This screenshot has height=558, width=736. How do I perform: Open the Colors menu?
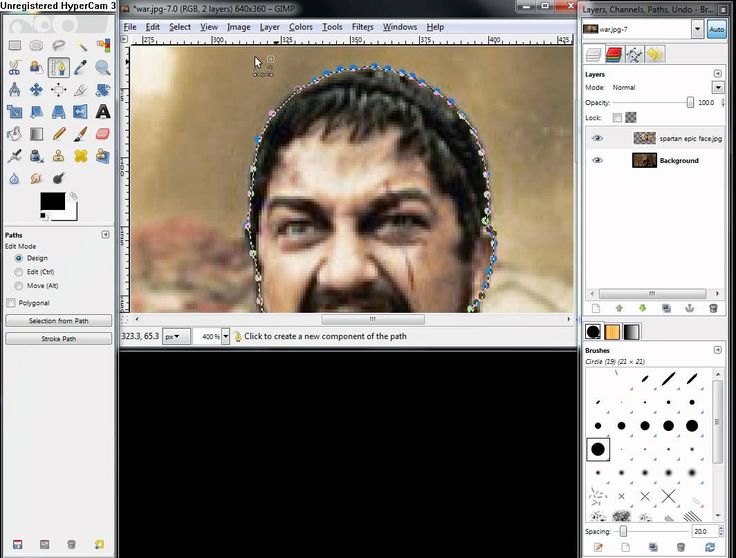(301, 27)
